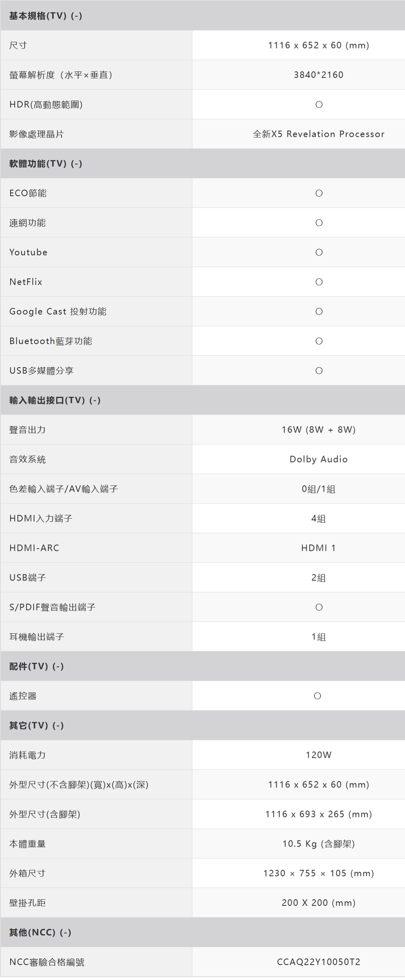This screenshot has height=980, width=405.
Task: Click the circle mark in NetFlix row
Action: [x=319, y=282]
